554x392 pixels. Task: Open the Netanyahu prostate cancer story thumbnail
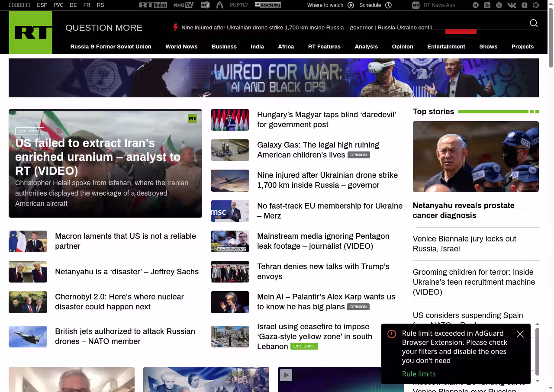coord(476,157)
